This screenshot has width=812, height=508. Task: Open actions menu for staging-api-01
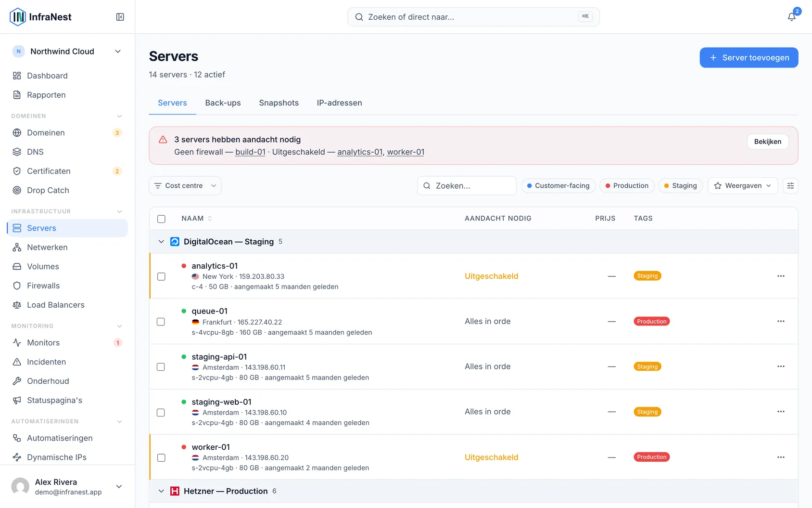[781, 366]
